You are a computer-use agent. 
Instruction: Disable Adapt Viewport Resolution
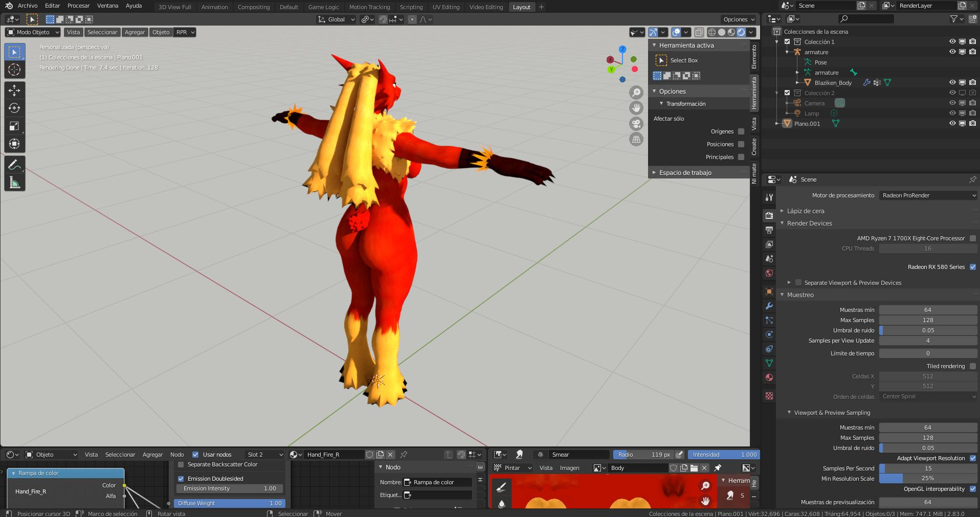point(973,458)
